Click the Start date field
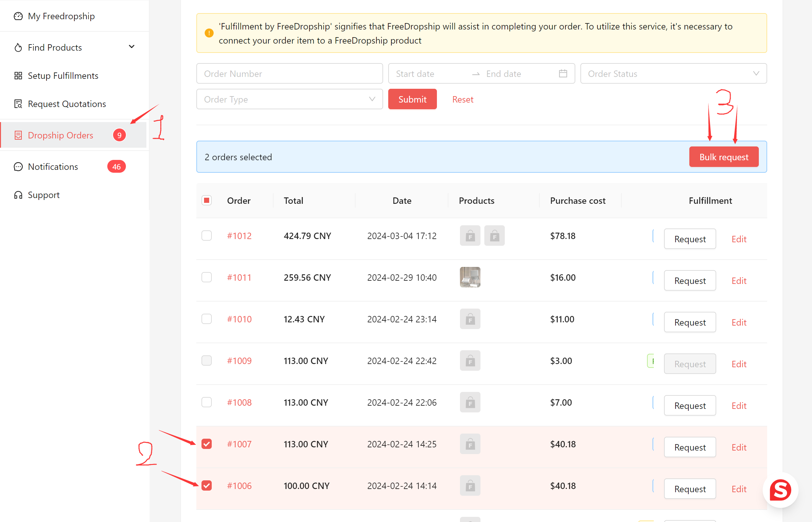This screenshot has width=812, height=522. point(430,74)
